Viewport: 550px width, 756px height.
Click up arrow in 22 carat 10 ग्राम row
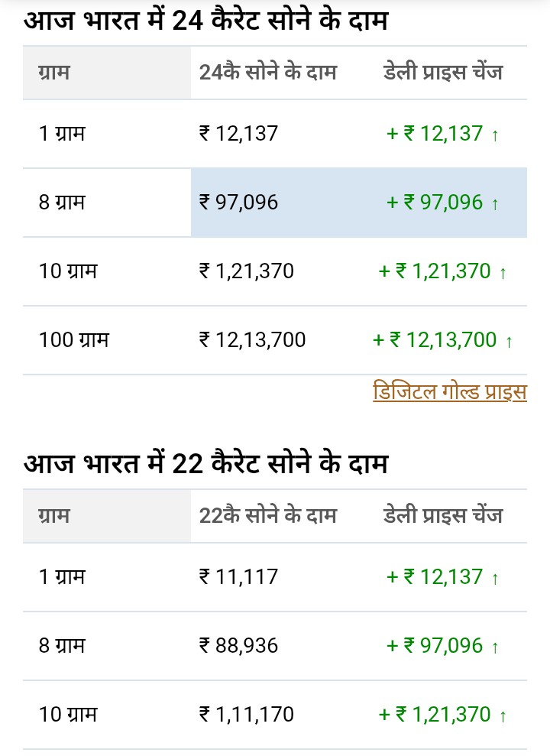pyautogui.click(x=503, y=716)
